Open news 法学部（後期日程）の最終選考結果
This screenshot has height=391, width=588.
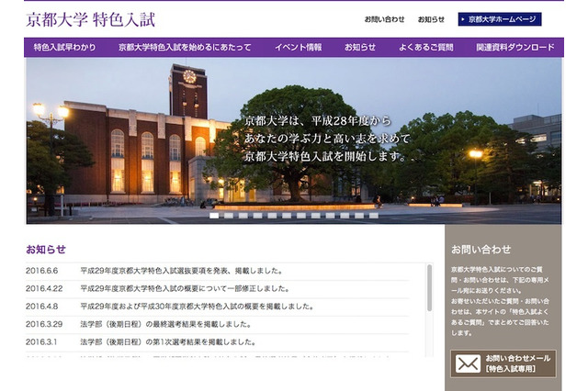pos(165,324)
